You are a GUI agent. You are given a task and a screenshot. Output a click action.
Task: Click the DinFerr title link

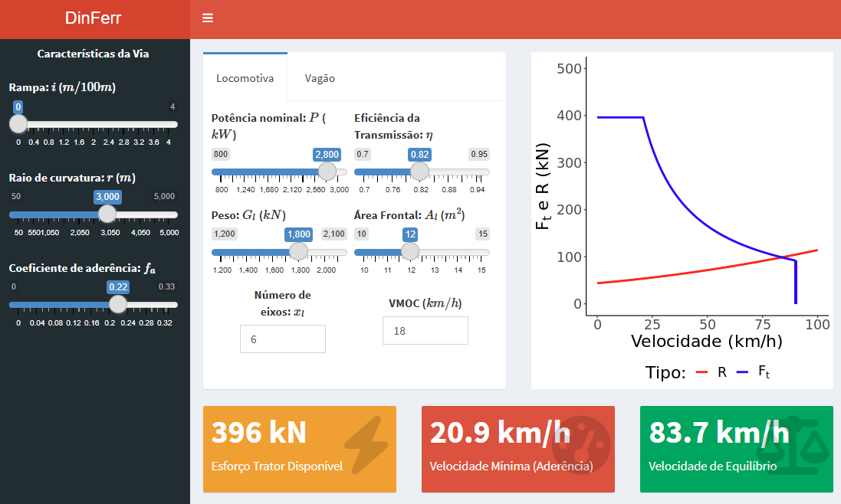pyautogui.click(x=94, y=18)
